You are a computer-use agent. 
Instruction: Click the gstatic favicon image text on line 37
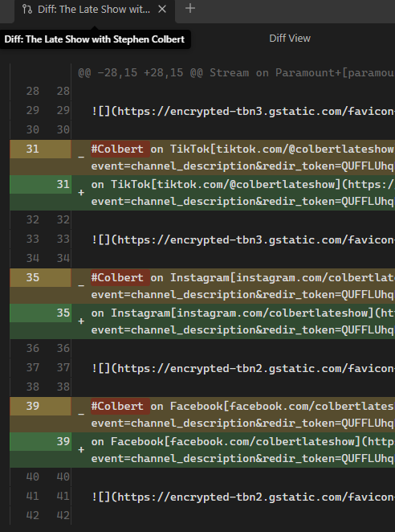click(x=242, y=369)
